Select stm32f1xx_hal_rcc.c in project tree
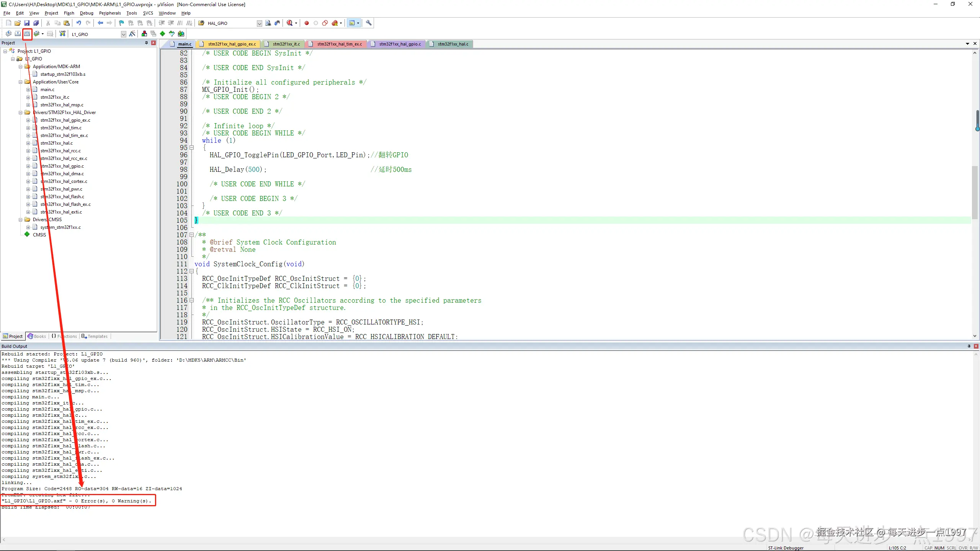The width and height of the screenshot is (980, 551). pos(60,151)
